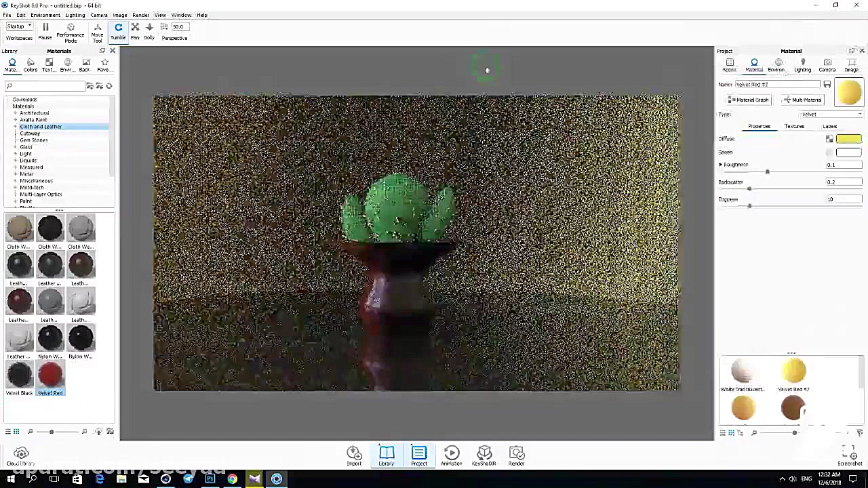Expand the Miscellaneous folder
The height and width of the screenshot is (488, 868).
(15, 181)
